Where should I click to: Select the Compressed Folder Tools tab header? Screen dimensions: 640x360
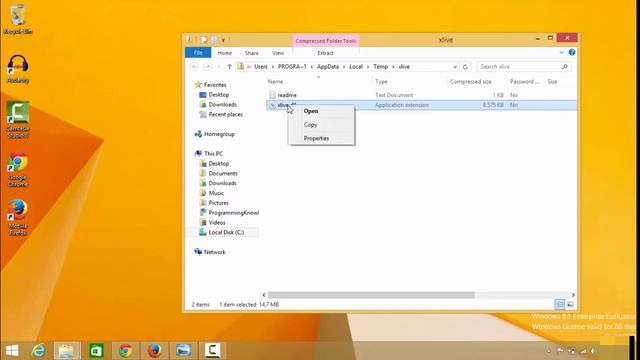(326, 41)
